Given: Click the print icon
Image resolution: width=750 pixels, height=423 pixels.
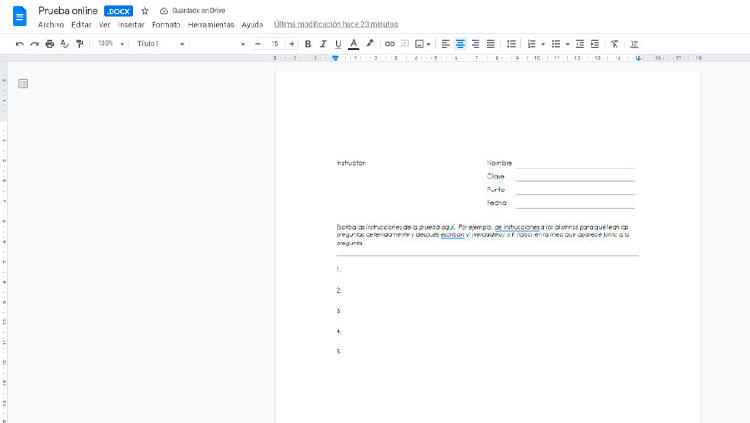Looking at the screenshot, I should 50,44.
